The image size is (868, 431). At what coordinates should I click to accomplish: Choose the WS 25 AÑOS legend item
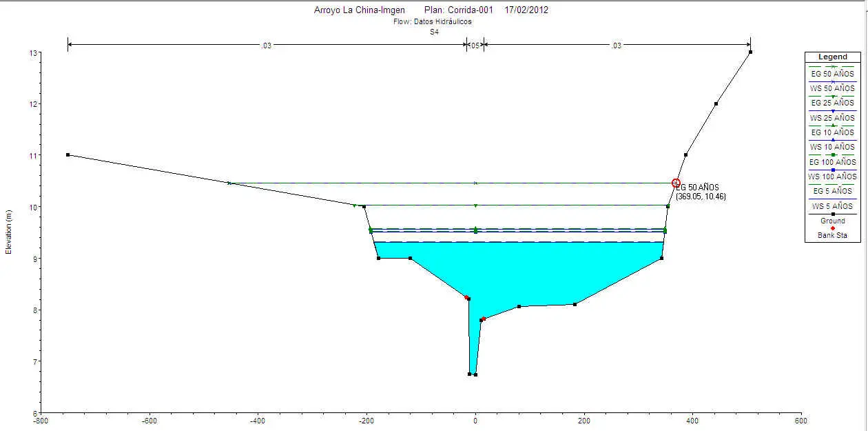(x=832, y=118)
